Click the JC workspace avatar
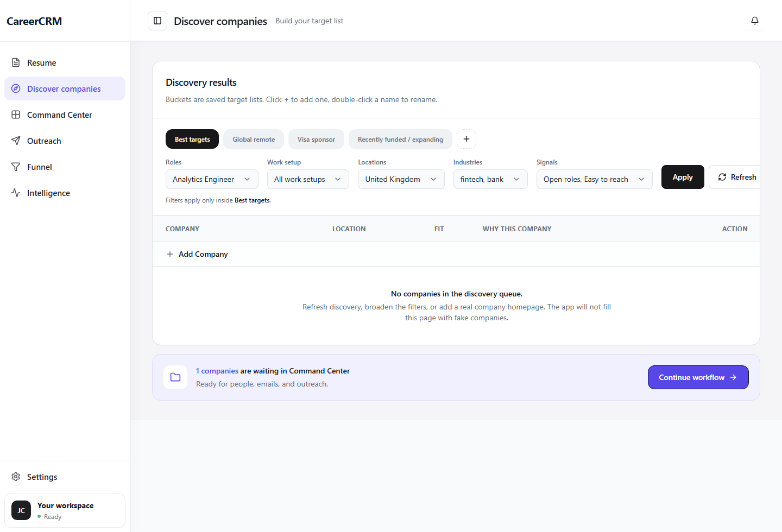 [x=21, y=510]
